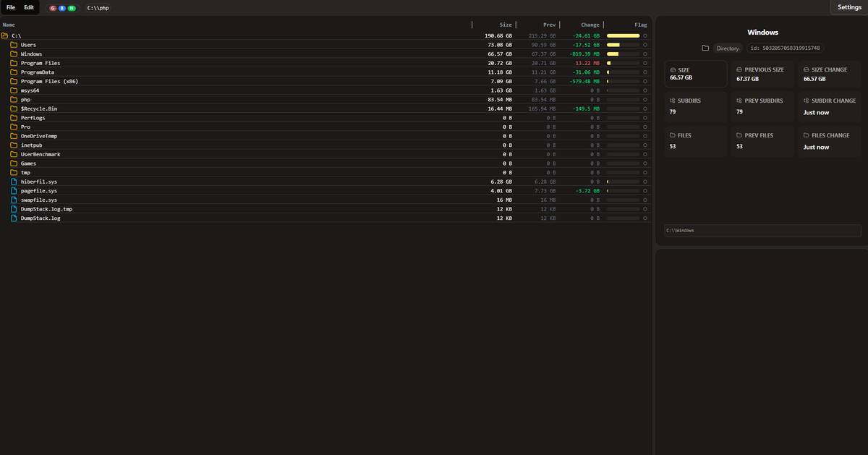Toggle the flag circle on Program Files row

[645, 63]
